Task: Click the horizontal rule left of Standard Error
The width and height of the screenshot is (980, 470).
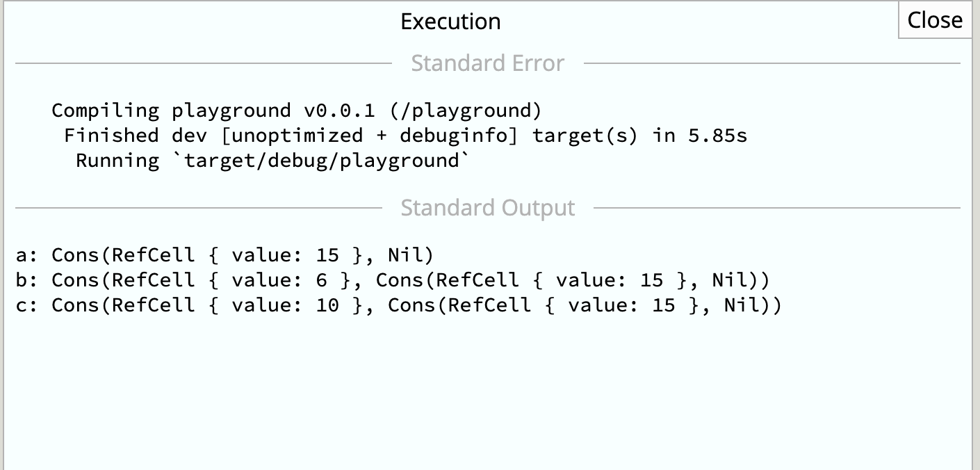Action: click(x=203, y=63)
